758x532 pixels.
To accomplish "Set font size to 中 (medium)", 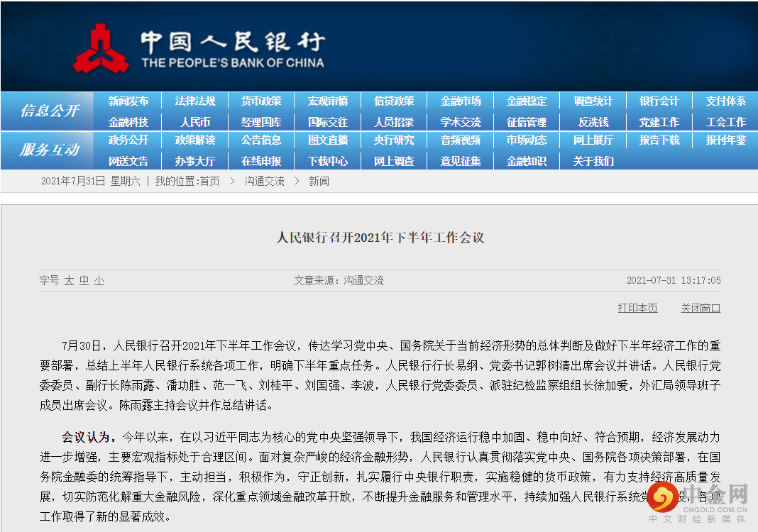I will pyautogui.click(x=84, y=281).
